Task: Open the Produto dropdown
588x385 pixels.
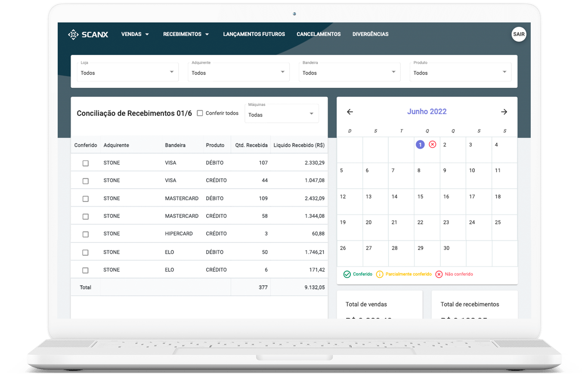Action: click(x=461, y=72)
